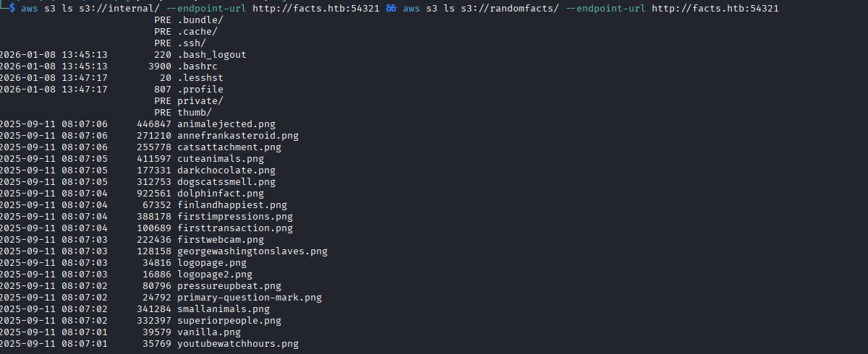Click the .cache/ prefix entry
The width and height of the screenshot is (868, 354).
point(197,32)
